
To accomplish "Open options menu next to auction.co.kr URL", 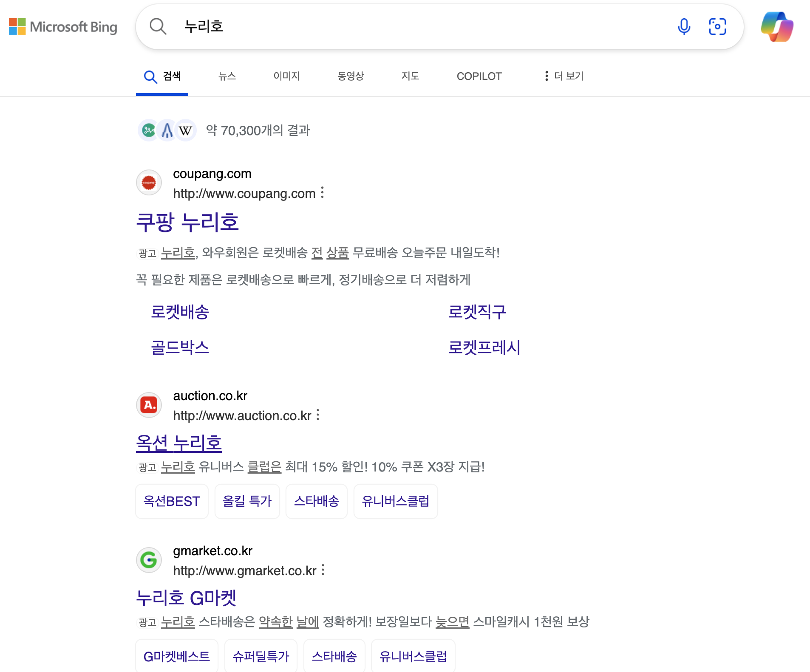I will tap(318, 415).
